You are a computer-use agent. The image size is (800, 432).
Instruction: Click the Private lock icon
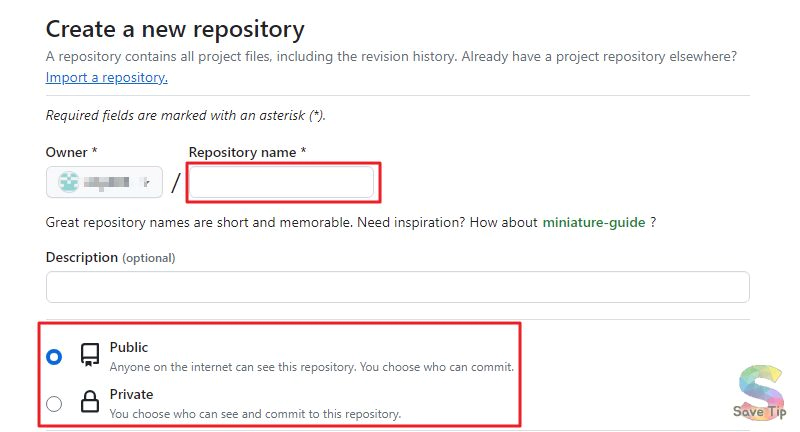pyautogui.click(x=90, y=401)
